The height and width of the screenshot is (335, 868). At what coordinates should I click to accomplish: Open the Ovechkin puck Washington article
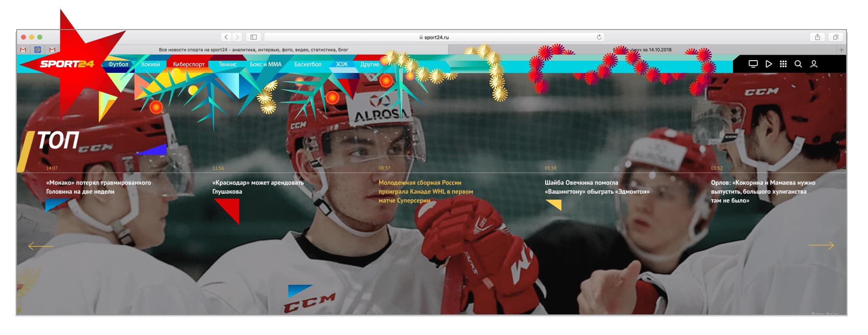[x=597, y=187]
